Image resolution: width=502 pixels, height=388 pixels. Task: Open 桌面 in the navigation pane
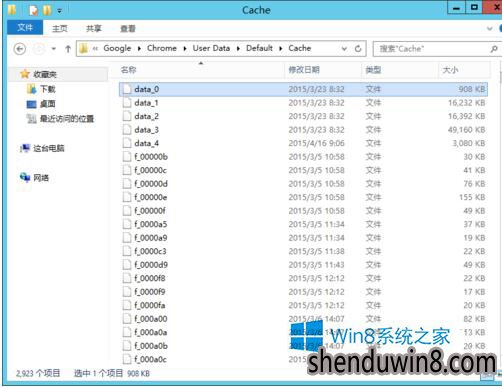pyautogui.click(x=48, y=104)
